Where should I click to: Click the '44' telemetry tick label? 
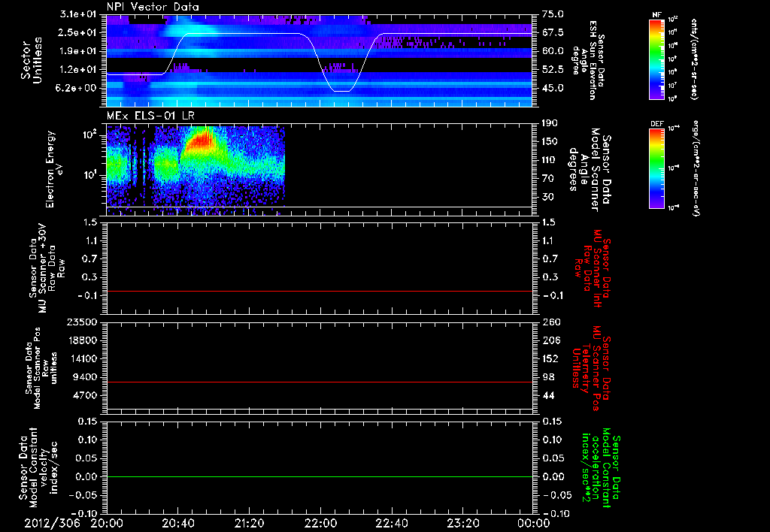(x=548, y=395)
